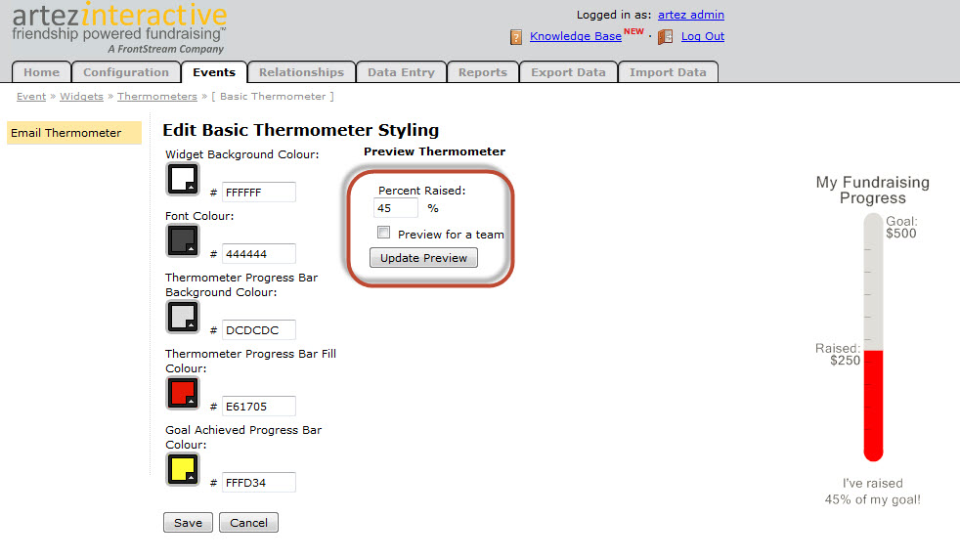
Task: Go to the Relationships tab
Action: (301, 72)
